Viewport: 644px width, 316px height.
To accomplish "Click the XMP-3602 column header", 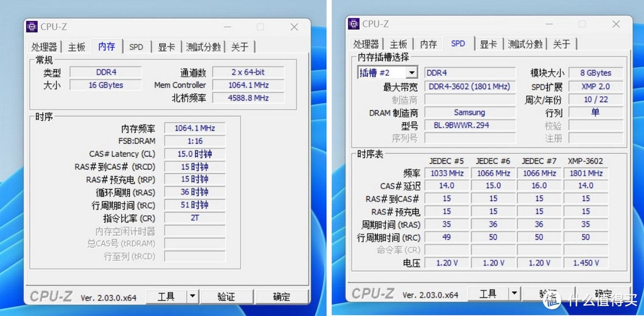I will point(586,161).
